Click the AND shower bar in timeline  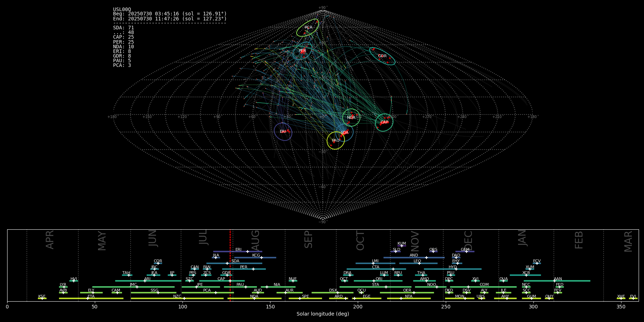(414, 258)
